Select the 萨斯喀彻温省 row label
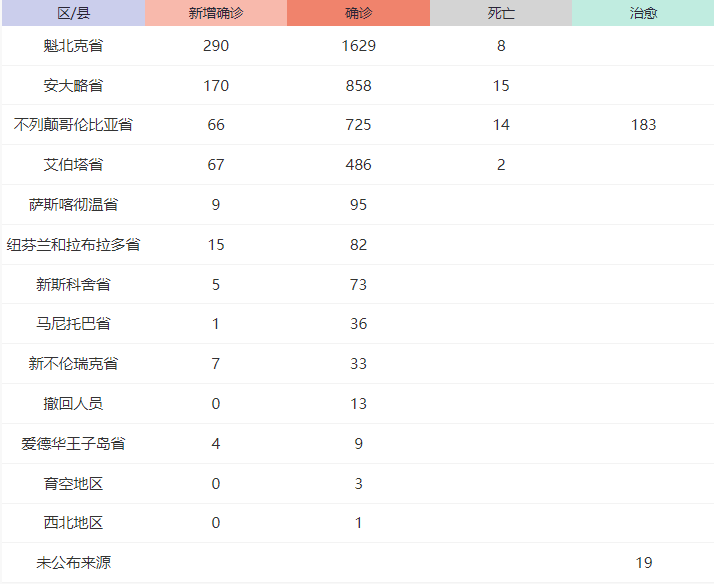The height and width of the screenshot is (584, 714). [73, 205]
